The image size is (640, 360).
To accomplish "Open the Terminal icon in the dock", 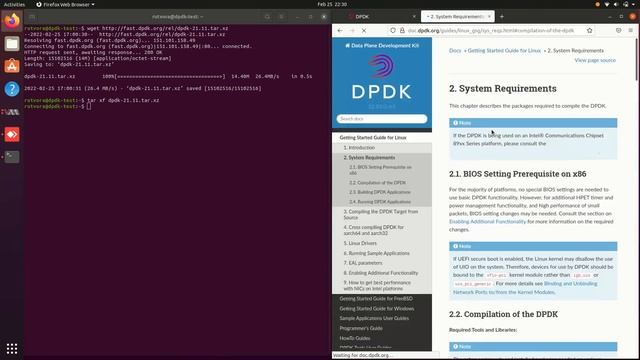I will point(12,157).
